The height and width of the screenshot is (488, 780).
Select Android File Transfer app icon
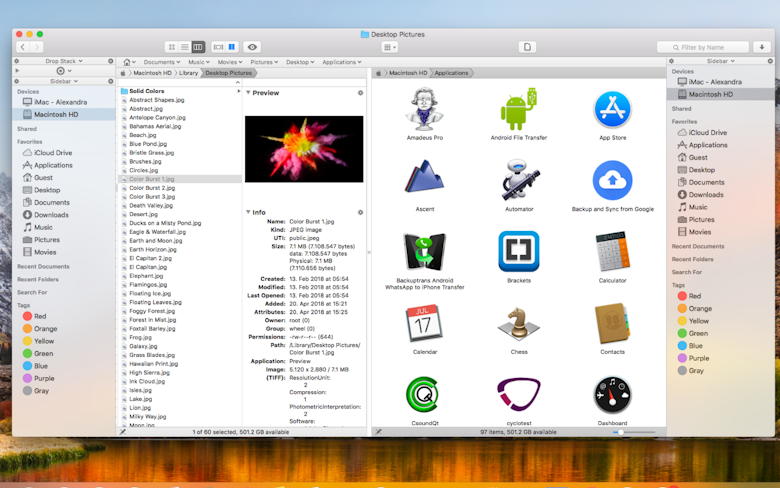tap(519, 109)
